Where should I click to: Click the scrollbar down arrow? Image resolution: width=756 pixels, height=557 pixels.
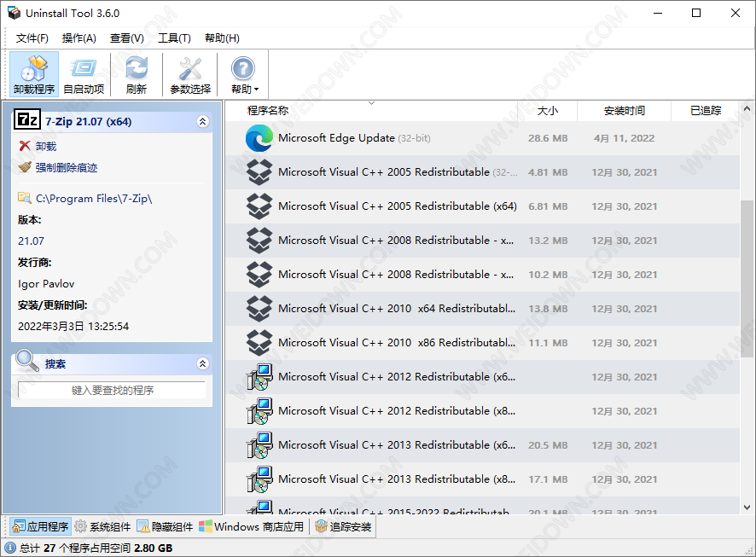[747, 507]
